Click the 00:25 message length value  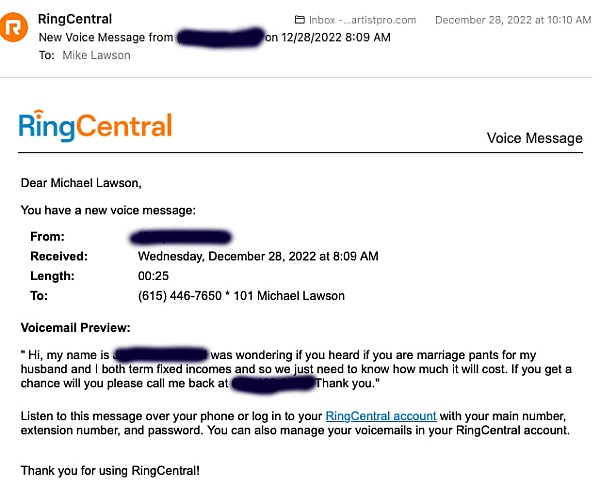click(x=153, y=276)
